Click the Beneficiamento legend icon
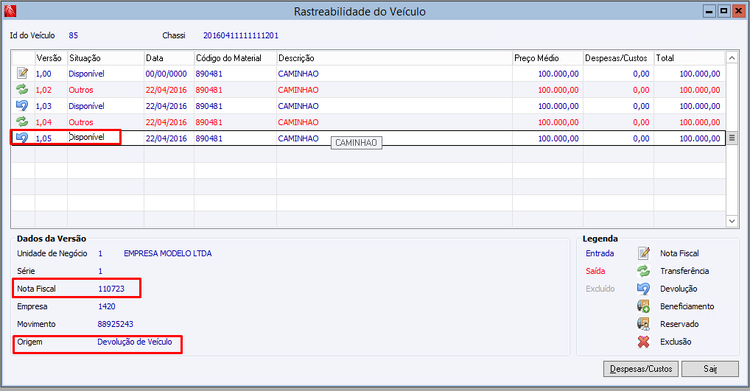 (x=644, y=306)
